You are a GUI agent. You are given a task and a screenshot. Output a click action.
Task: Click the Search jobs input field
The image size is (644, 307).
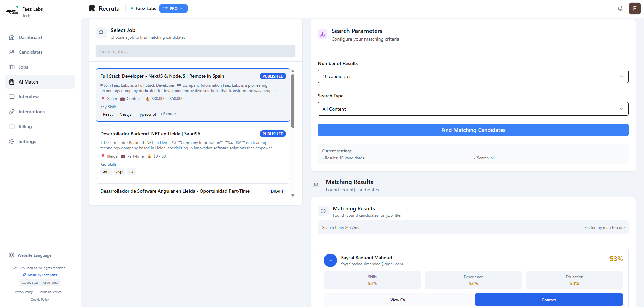(195, 51)
